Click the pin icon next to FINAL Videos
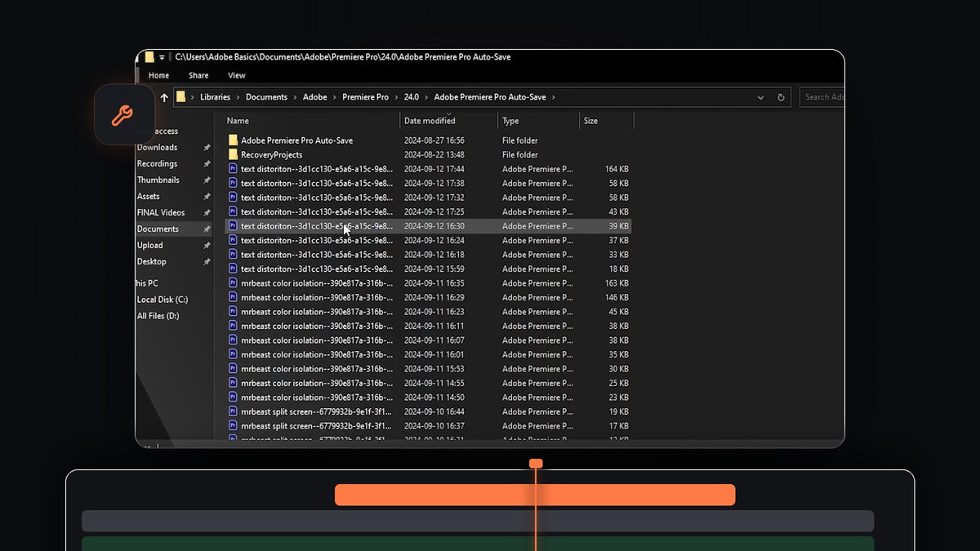Image resolution: width=980 pixels, height=551 pixels. pyautogui.click(x=207, y=213)
